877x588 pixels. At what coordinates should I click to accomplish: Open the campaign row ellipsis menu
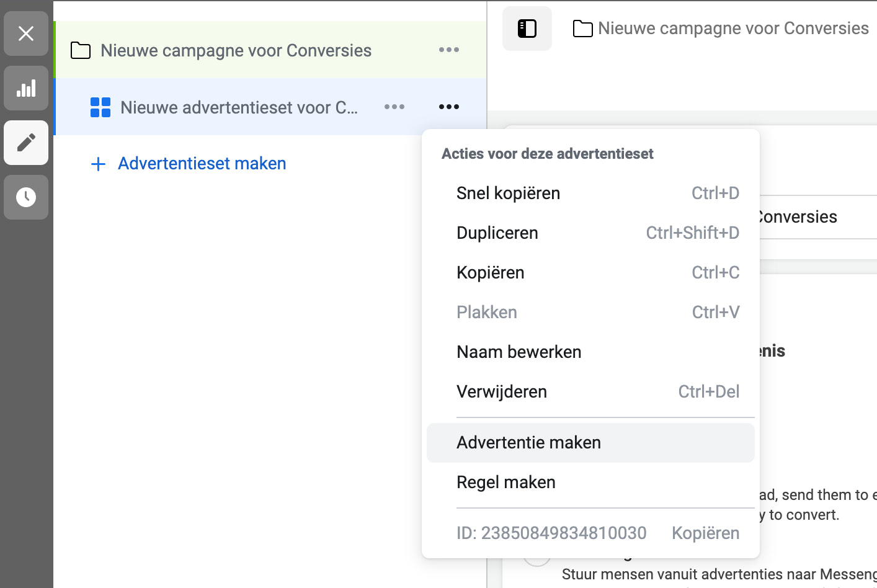click(x=448, y=50)
